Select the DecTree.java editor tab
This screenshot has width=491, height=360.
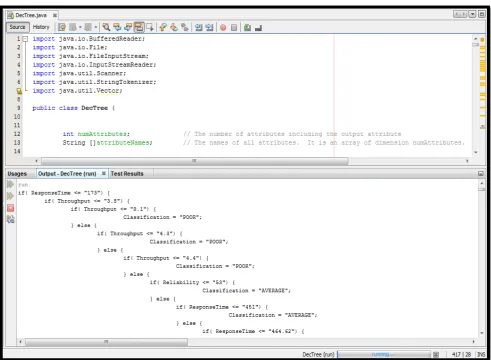pos(31,15)
